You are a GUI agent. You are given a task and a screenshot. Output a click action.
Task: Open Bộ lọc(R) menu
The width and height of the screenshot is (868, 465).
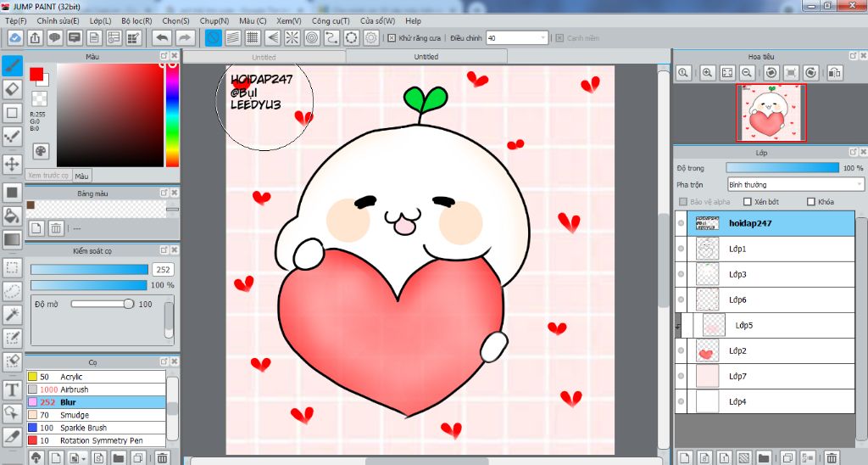[x=136, y=20]
